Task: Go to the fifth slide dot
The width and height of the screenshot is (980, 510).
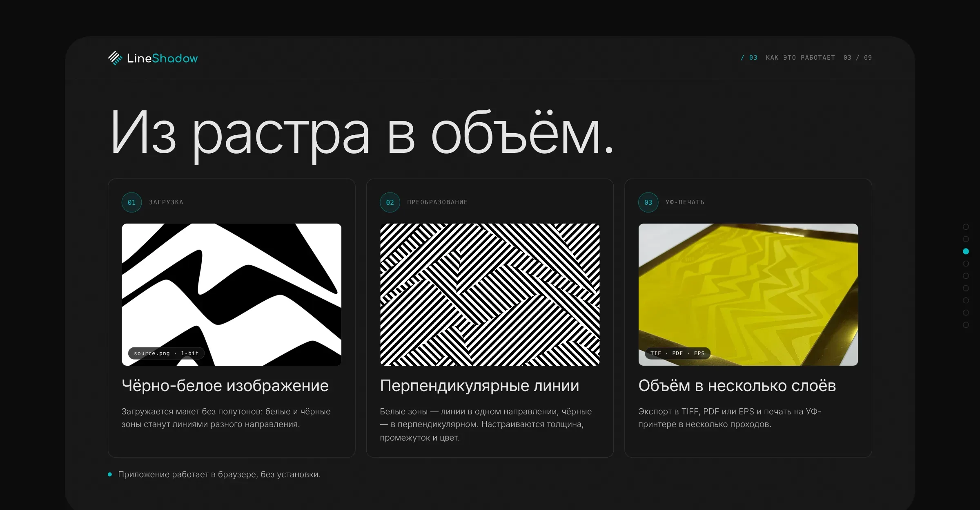Action: (966, 276)
